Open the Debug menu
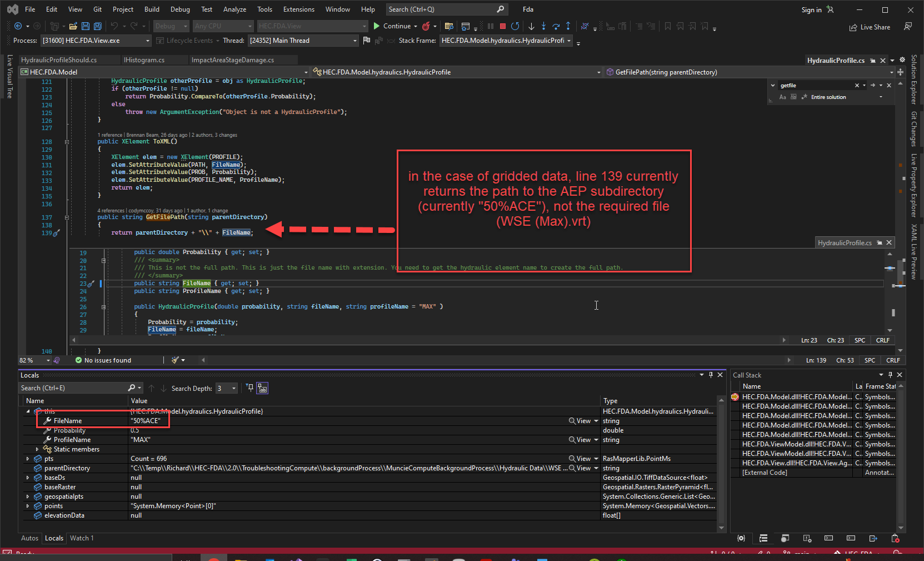This screenshot has height=561, width=924. 180,9
